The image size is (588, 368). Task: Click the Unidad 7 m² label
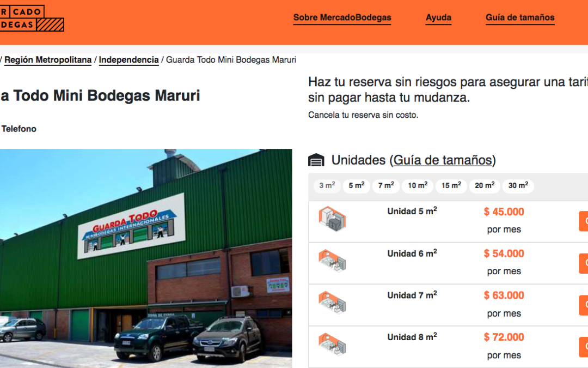[x=412, y=295]
